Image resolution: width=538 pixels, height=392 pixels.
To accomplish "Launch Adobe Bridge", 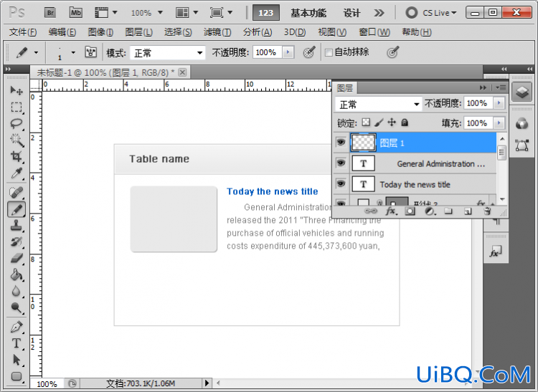I will tap(50, 13).
